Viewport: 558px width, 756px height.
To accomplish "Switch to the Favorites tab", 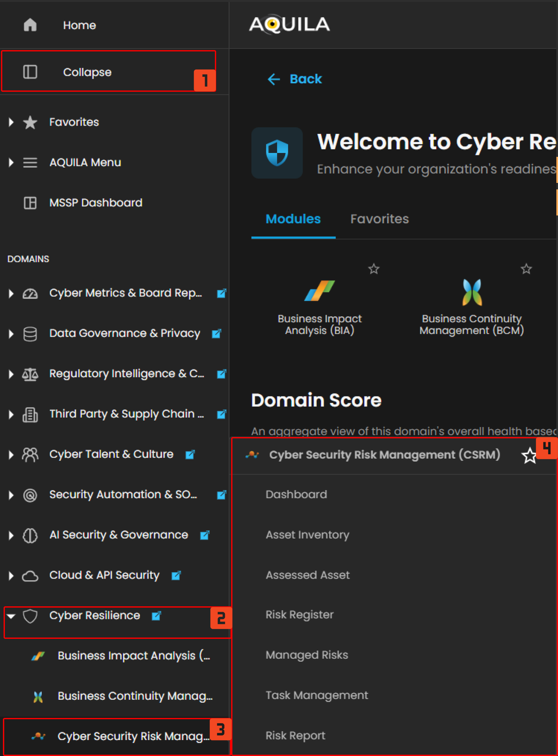I will (x=379, y=219).
